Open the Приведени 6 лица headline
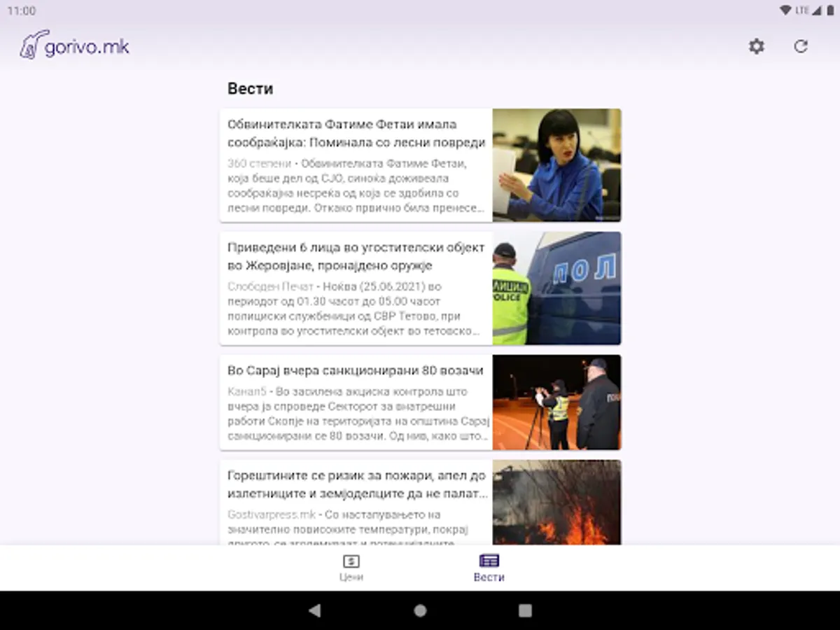Viewport: 840px width, 630px height. (356, 256)
